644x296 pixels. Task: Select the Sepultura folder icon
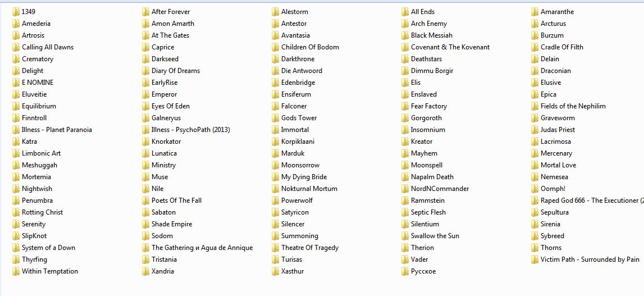click(x=535, y=212)
